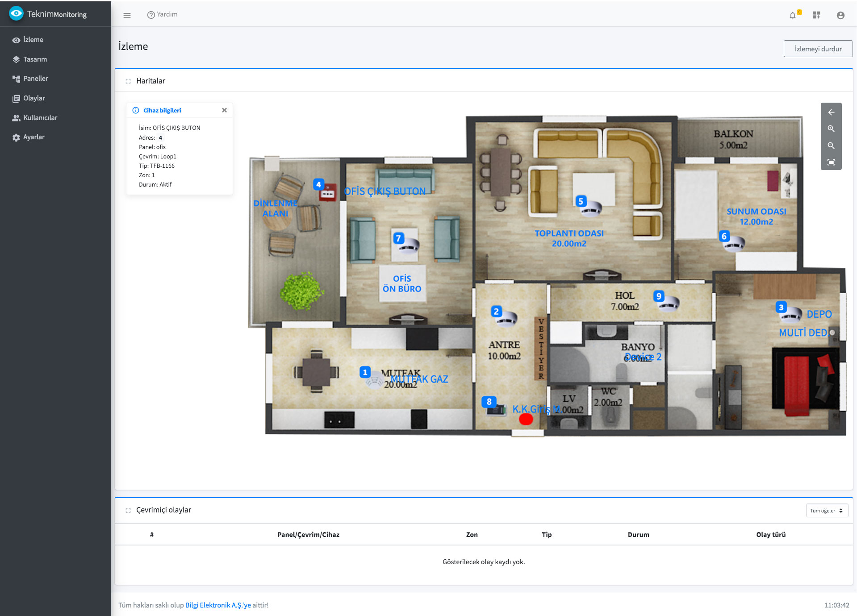Image resolution: width=857 pixels, height=616 pixels.
Task: Expand the Çevrimiçi olaylar panel
Action: click(128, 510)
